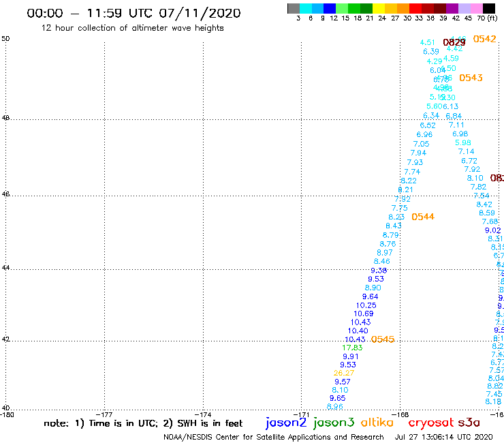Click the '70 (ft)' color scale label
The width and height of the screenshot is (504, 443).
pos(487,18)
